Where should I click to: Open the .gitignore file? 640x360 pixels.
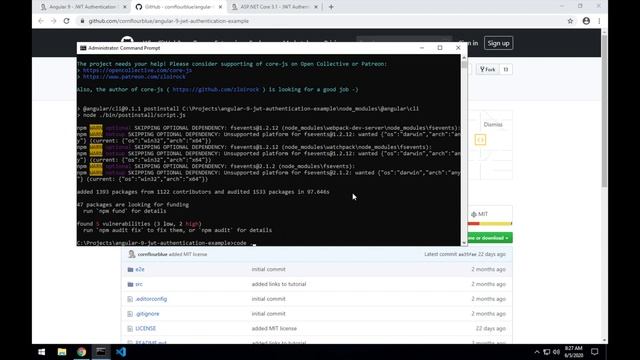(147, 313)
